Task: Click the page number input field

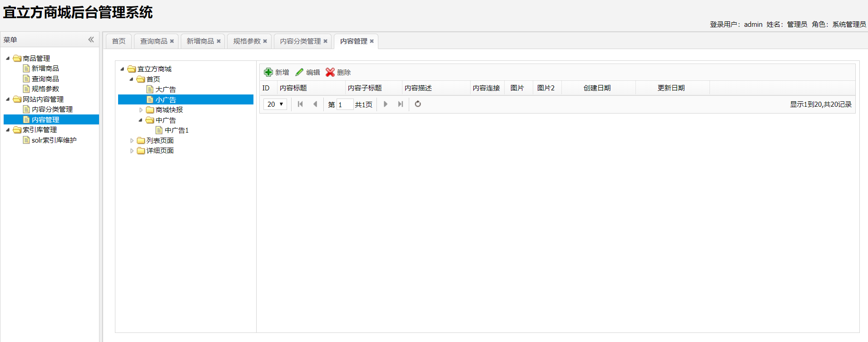Action: click(x=345, y=104)
